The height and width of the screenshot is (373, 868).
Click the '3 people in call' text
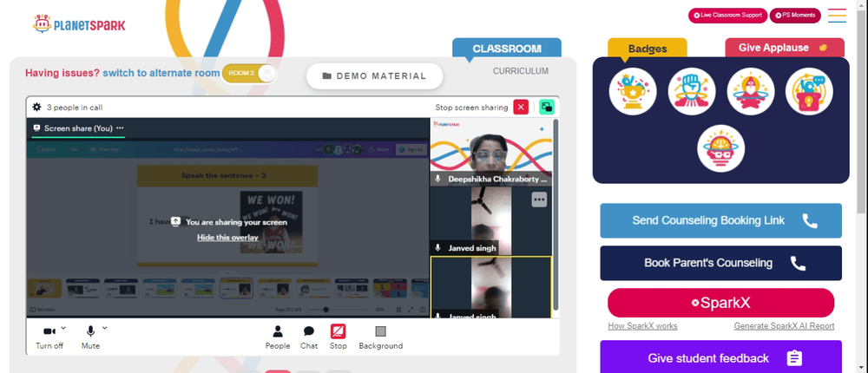point(75,108)
